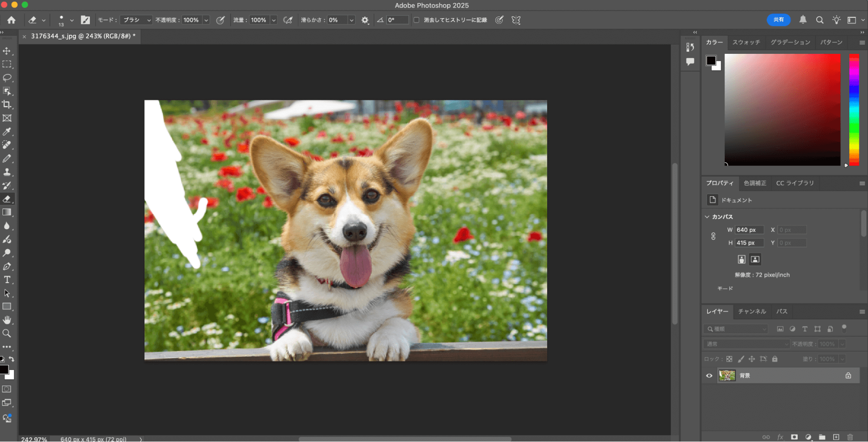Go to the Home screen
The width and height of the screenshot is (868, 442).
tap(11, 20)
